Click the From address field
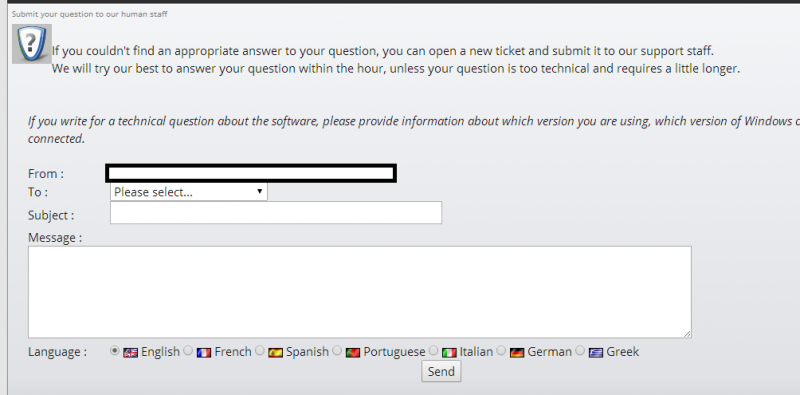This screenshot has width=800, height=395. point(251,174)
